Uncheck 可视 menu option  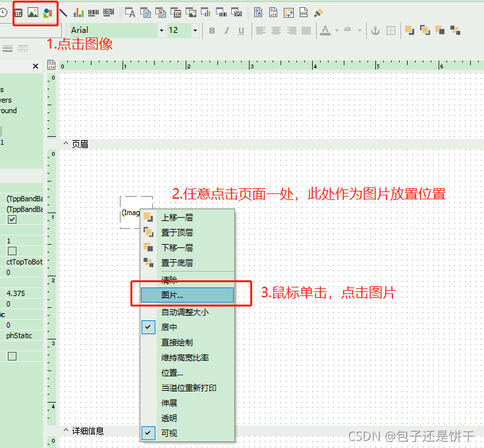coord(188,434)
